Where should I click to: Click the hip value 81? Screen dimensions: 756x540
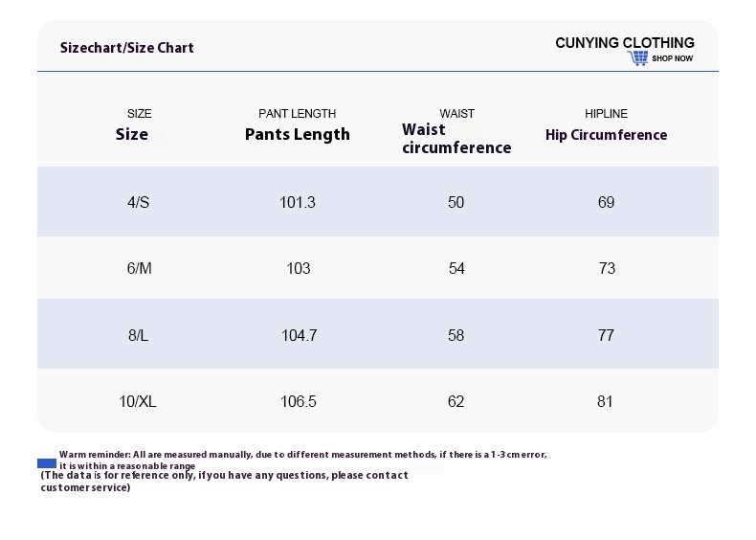[605, 401]
